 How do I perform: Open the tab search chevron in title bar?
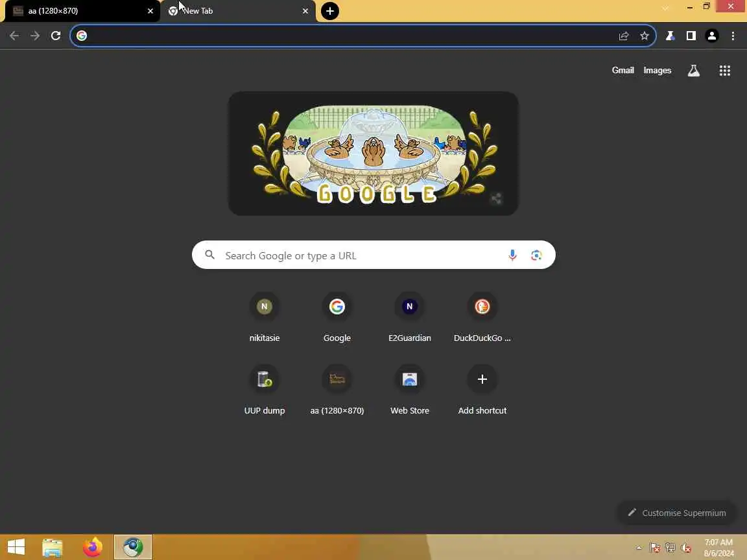point(665,8)
